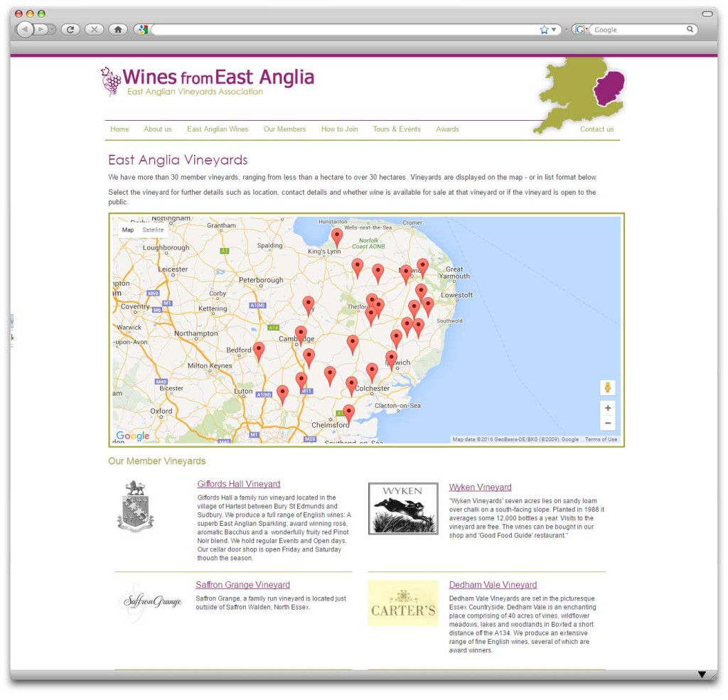Click the grape logo of Wines from East Anglia
The height and width of the screenshot is (700, 728).
tap(110, 81)
